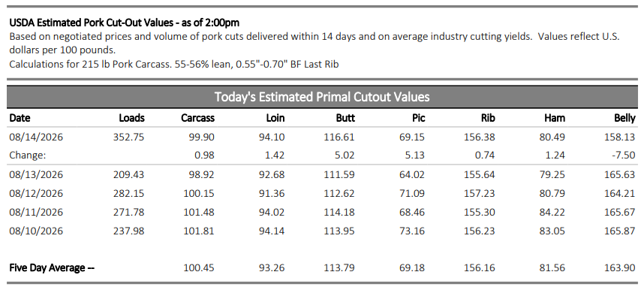This screenshot has width=644, height=287.
Task: Select the 215 lb Pork Carcass calculation line
Action: click(174, 64)
